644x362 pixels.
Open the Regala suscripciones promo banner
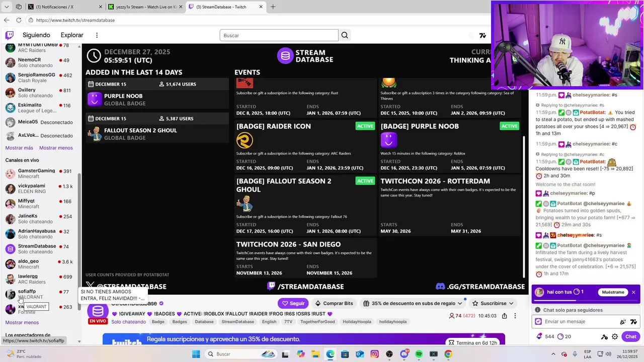tap(304, 339)
